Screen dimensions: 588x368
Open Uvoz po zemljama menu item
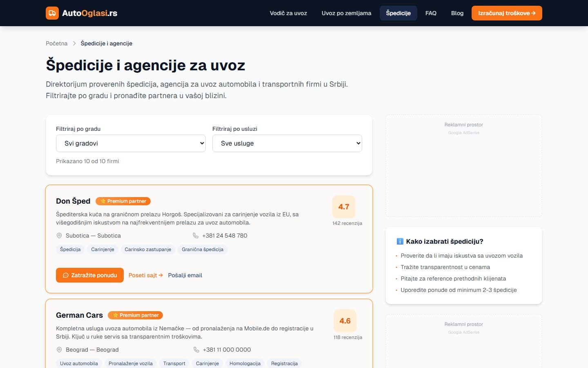point(346,13)
